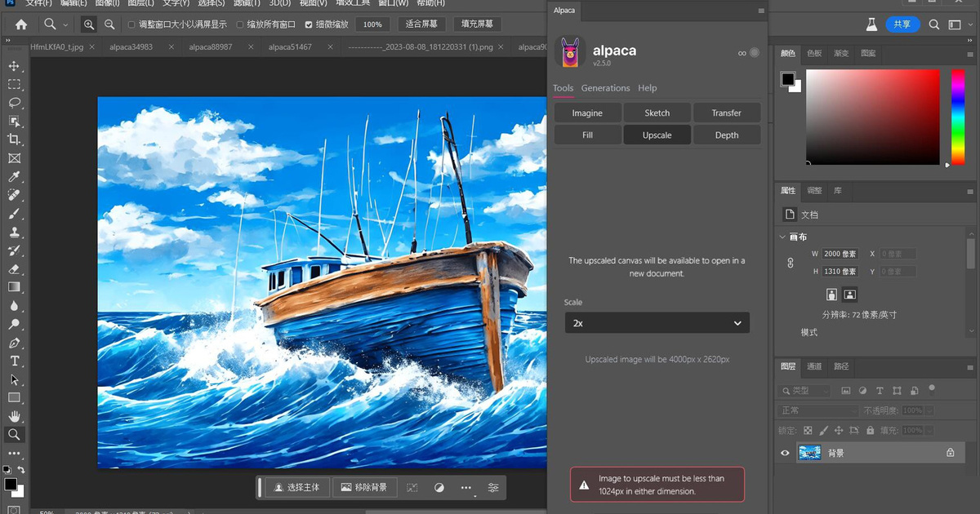Select the Lasso tool

(x=14, y=103)
